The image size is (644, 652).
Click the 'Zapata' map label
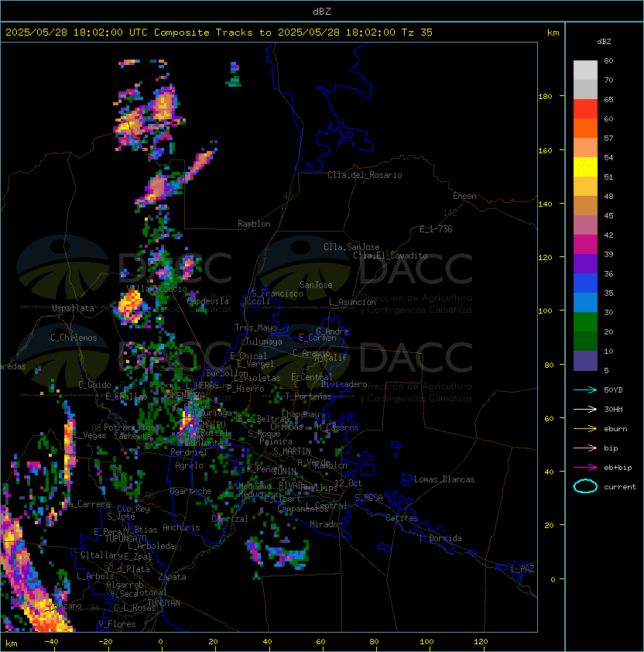pos(172,577)
